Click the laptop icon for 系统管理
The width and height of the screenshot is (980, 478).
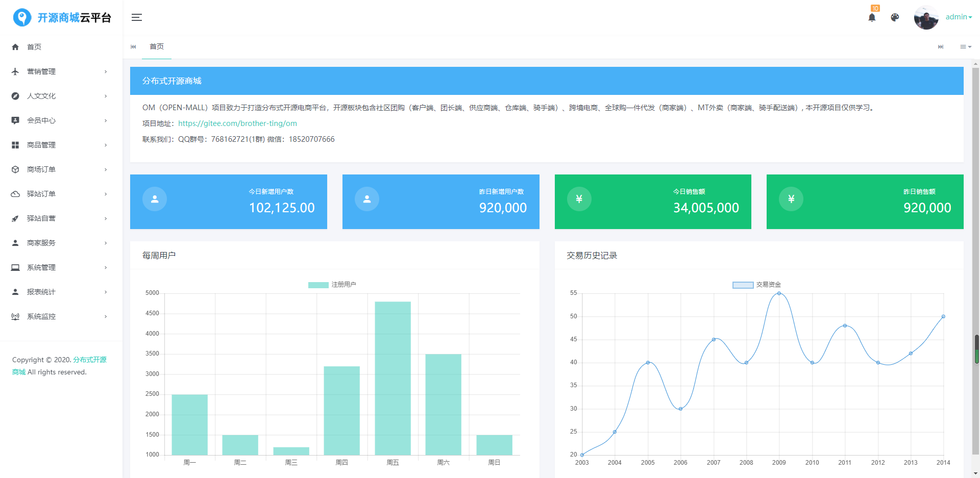(x=15, y=267)
